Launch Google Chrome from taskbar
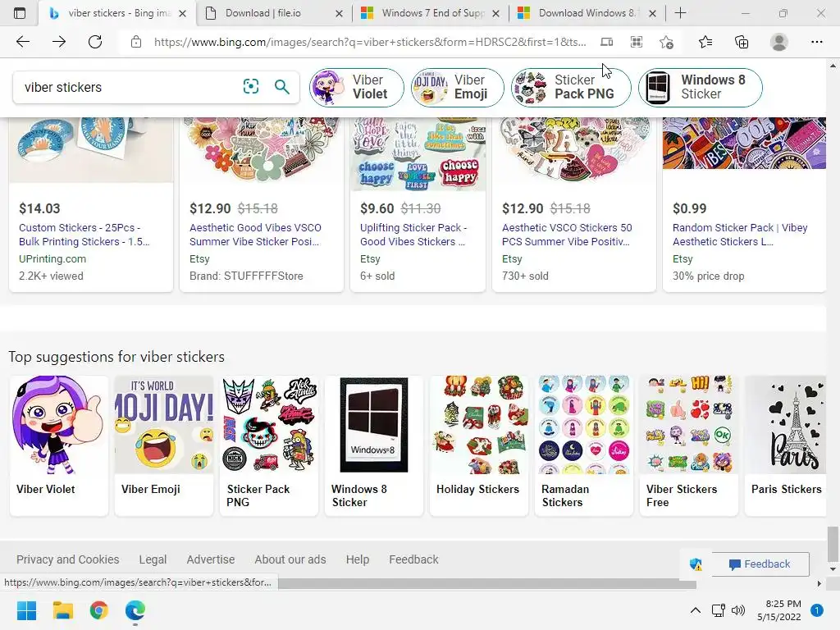 pyautogui.click(x=99, y=610)
